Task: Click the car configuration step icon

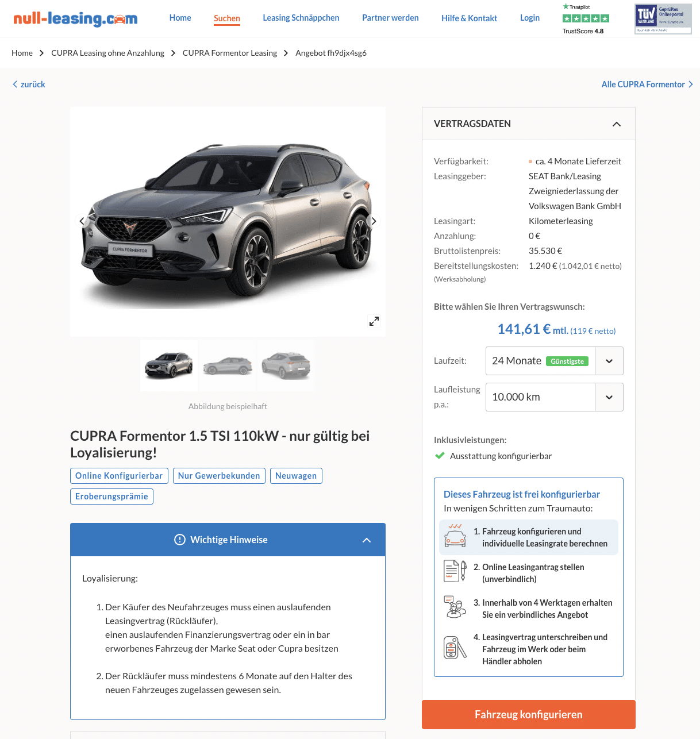Action: pos(455,537)
